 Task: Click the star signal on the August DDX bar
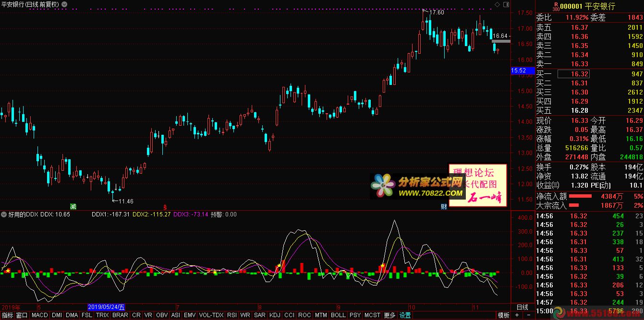(x=279, y=265)
